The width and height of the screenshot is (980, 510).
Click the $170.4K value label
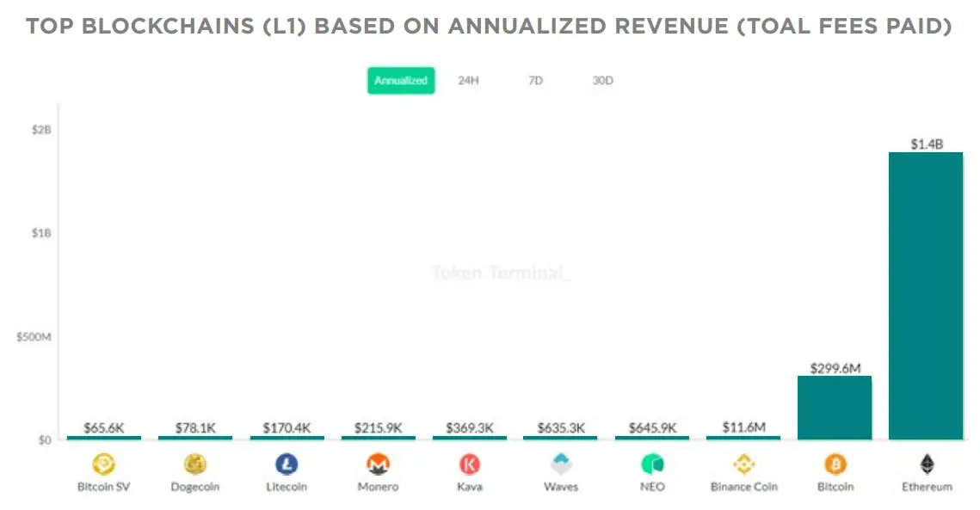[x=287, y=428]
